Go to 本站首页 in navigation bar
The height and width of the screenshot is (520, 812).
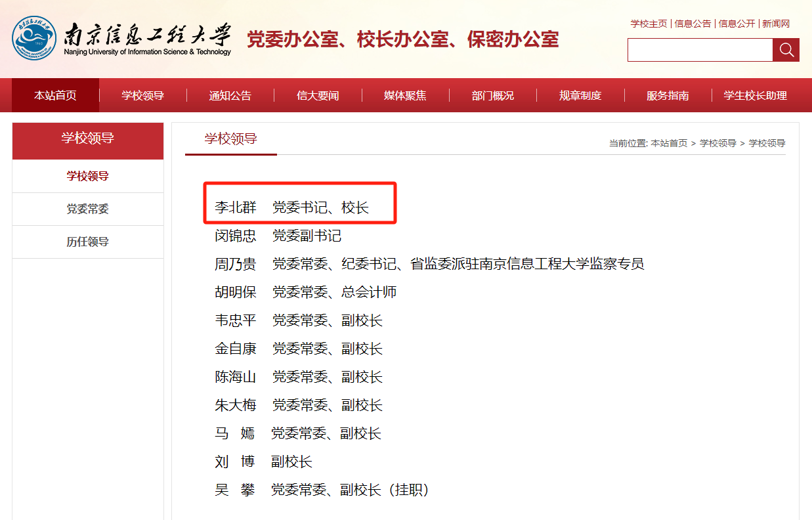coord(55,95)
